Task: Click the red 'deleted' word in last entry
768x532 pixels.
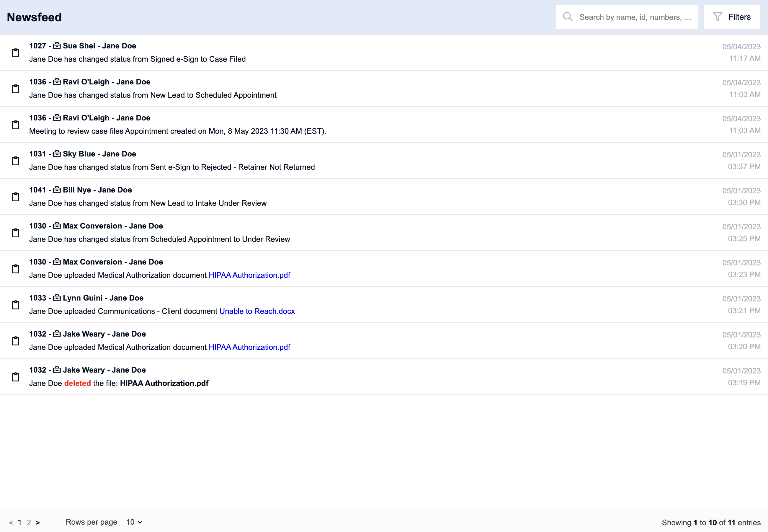Action: point(77,383)
